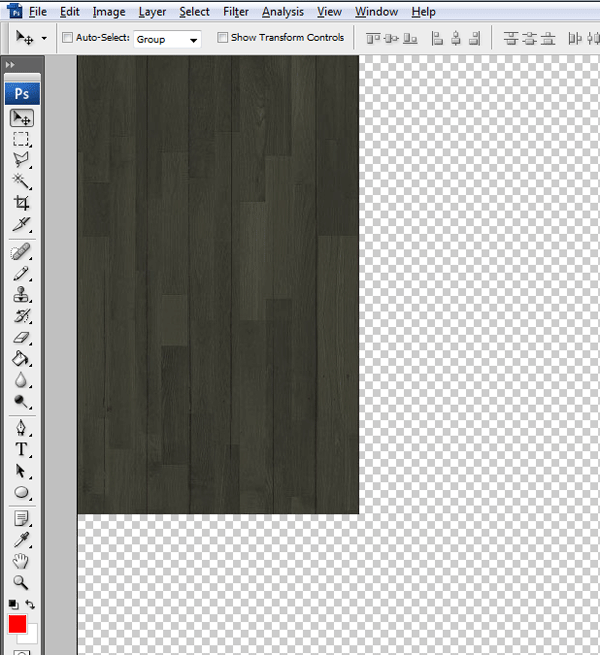The width and height of the screenshot is (600, 655).
Task: Open the Filter menu
Action: click(x=236, y=12)
